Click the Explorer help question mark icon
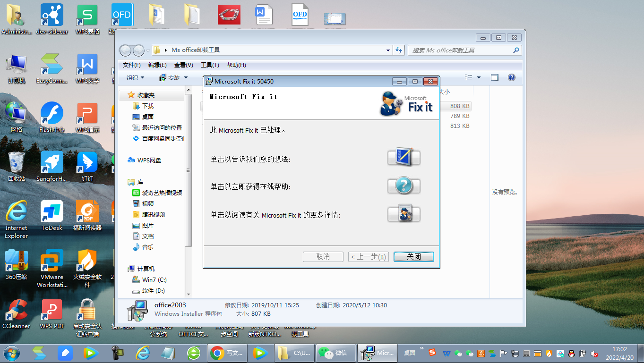 tap(511, 77)
